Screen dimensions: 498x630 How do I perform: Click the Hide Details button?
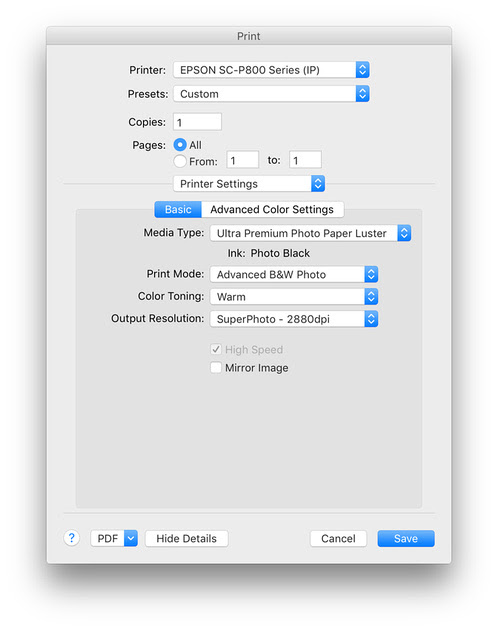pos(186,538)
